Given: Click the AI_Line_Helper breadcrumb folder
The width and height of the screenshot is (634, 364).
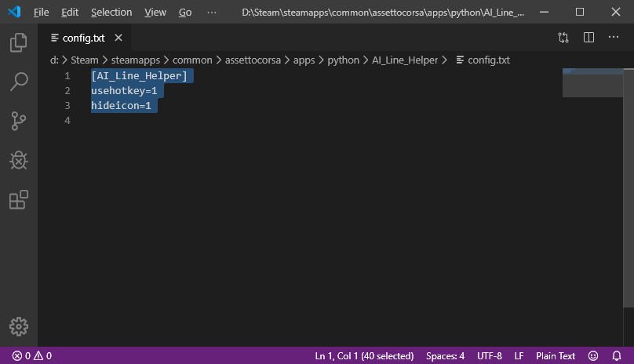Looking at the screenshot, I should 404,60.
